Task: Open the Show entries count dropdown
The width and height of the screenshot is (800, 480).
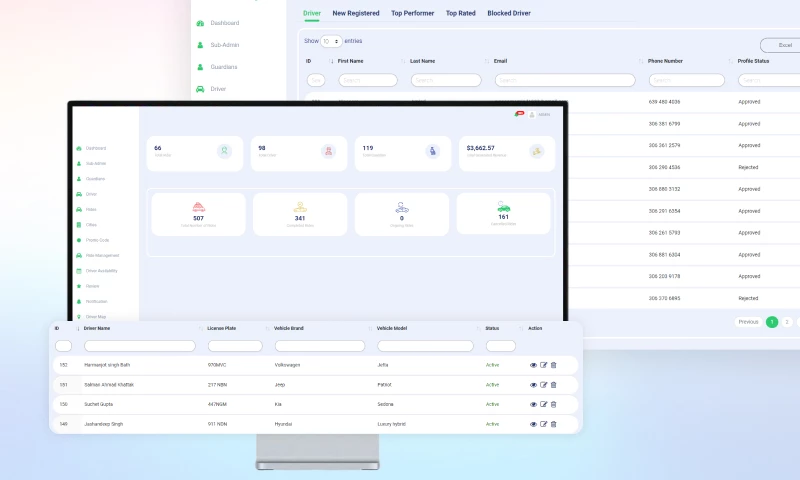Action: tap(330, 41)
